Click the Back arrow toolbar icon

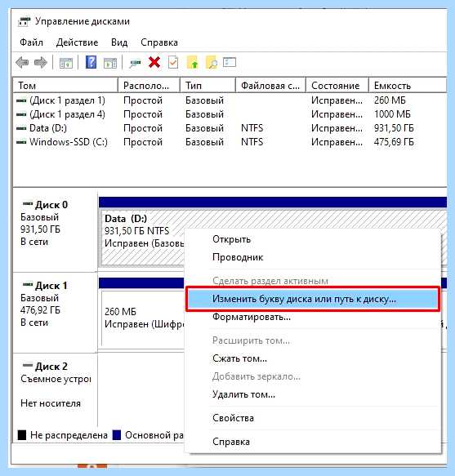[x=22, y=63]
